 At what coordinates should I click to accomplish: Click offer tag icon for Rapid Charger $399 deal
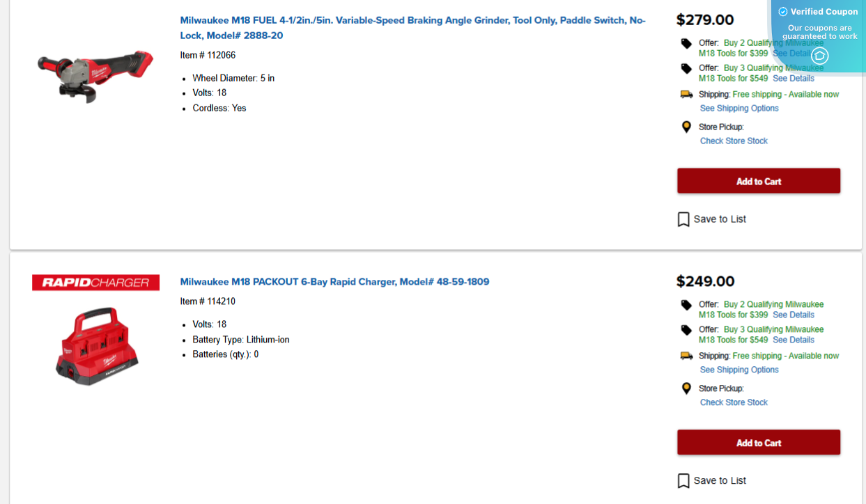[x=686, y=305]
